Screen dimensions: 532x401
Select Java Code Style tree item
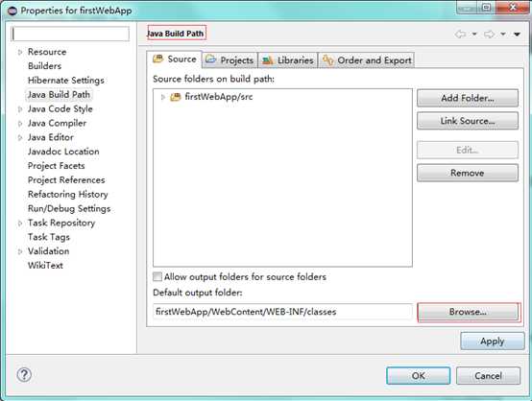[60, 108]
